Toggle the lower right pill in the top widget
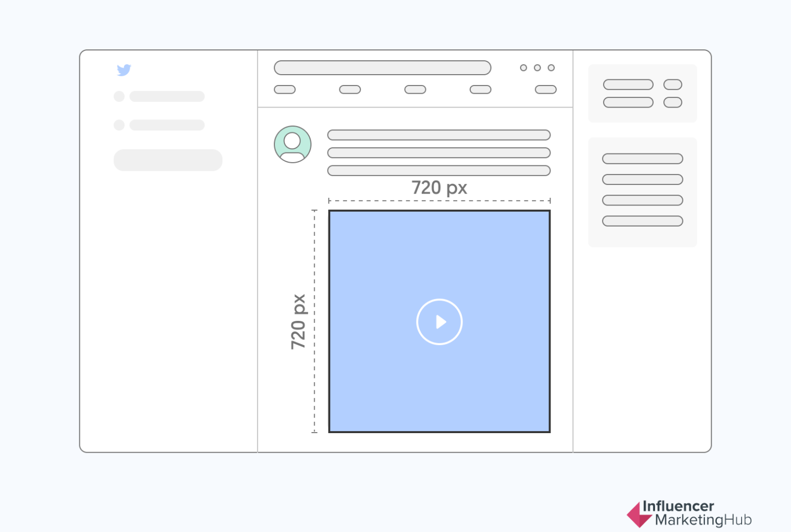This screenshot has width=791, height=532. 673,102
